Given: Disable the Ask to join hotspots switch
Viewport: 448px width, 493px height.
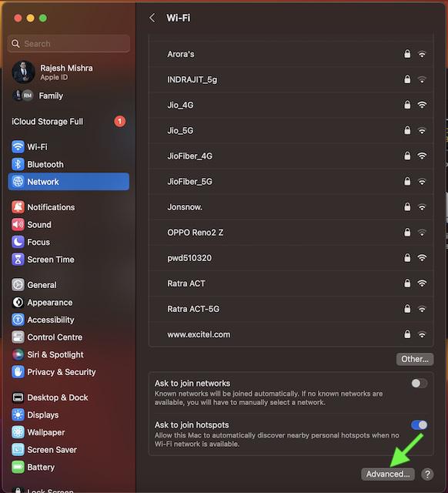Looking at the screenshot, I should click(419, 424).
